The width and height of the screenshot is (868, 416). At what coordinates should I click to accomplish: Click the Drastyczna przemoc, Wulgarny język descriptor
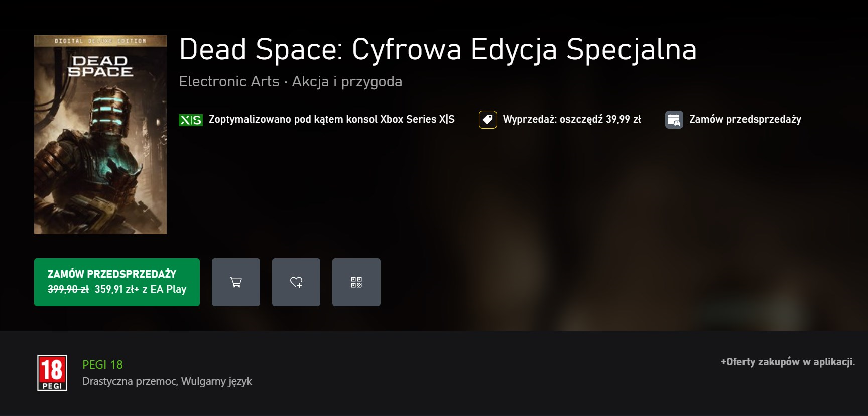click(x=167, y=381)
